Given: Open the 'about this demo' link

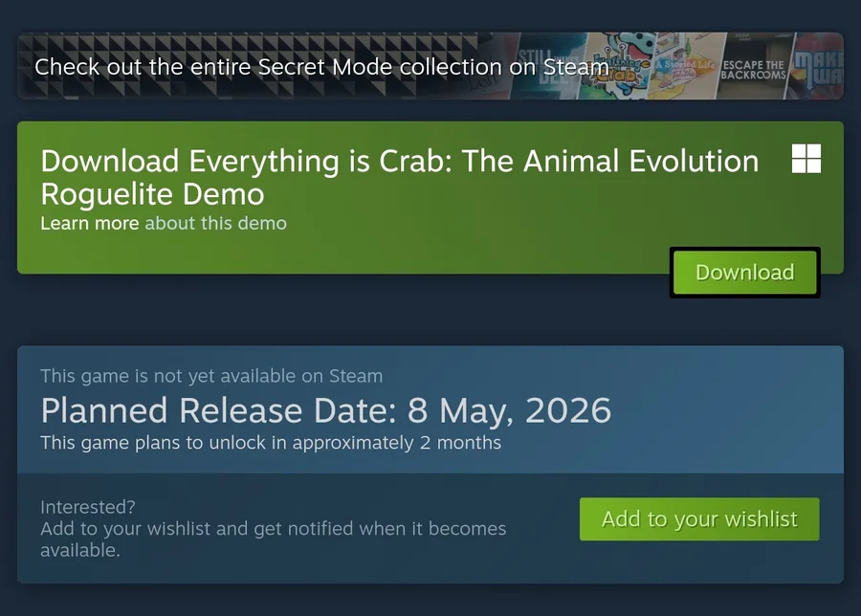Looking at the screenshot, I should (x=215, y=223).
